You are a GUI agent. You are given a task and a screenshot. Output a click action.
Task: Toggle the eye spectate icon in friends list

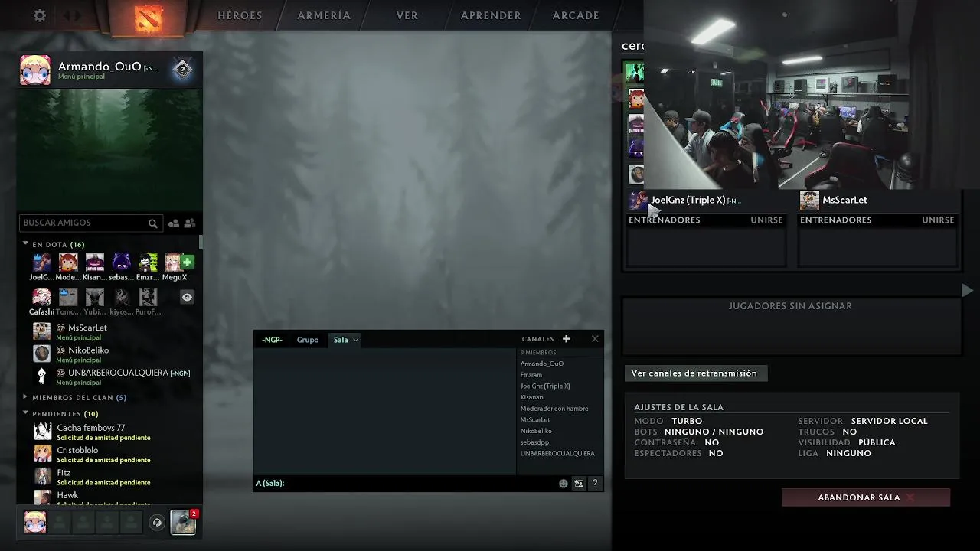point(187,297)
